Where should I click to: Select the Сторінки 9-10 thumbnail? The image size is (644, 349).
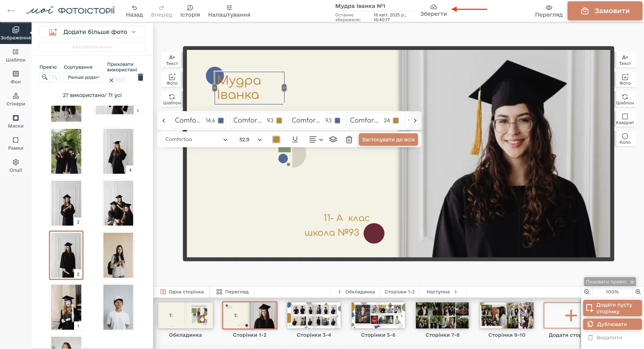(506, 316)
